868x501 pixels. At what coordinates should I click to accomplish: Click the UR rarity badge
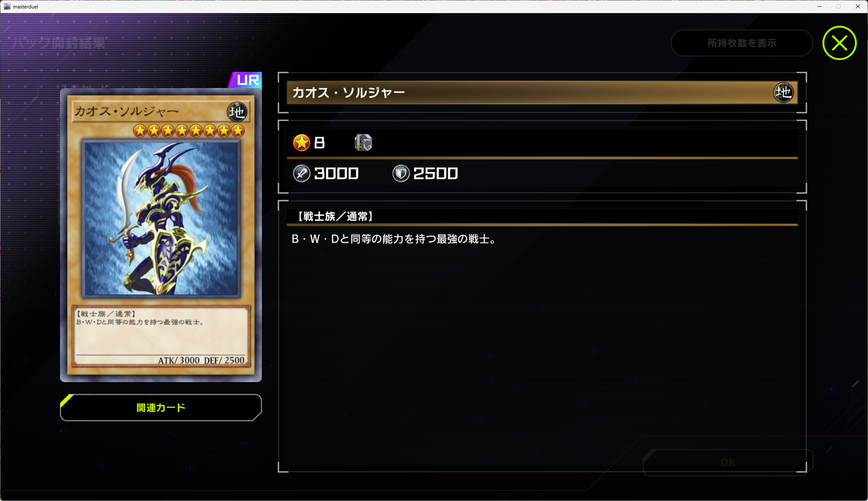pyautogui.click(x=245, y=80)
